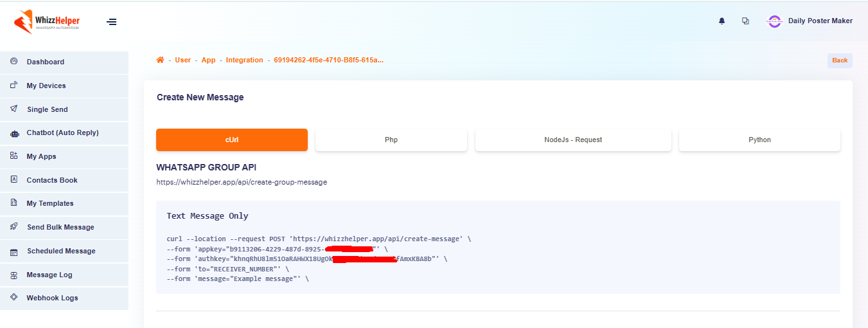
Task: Click the authkey form line in code
Action: click(x=306, y=259)
